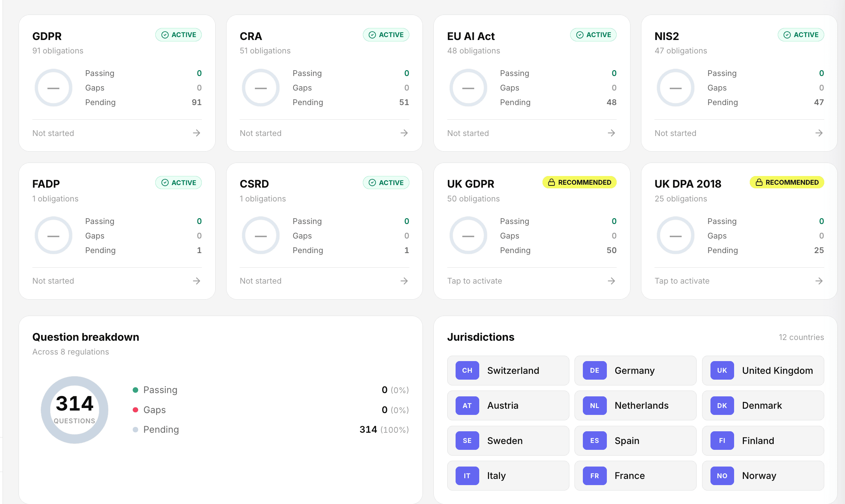The width and height of the screenshot is (845, 504).
Task: Click the 314 questions donut chart
Action: tap(75, 410)
